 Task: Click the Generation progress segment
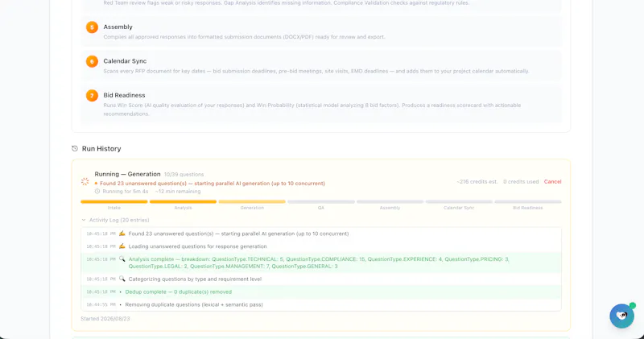click(x=252, y=202)
